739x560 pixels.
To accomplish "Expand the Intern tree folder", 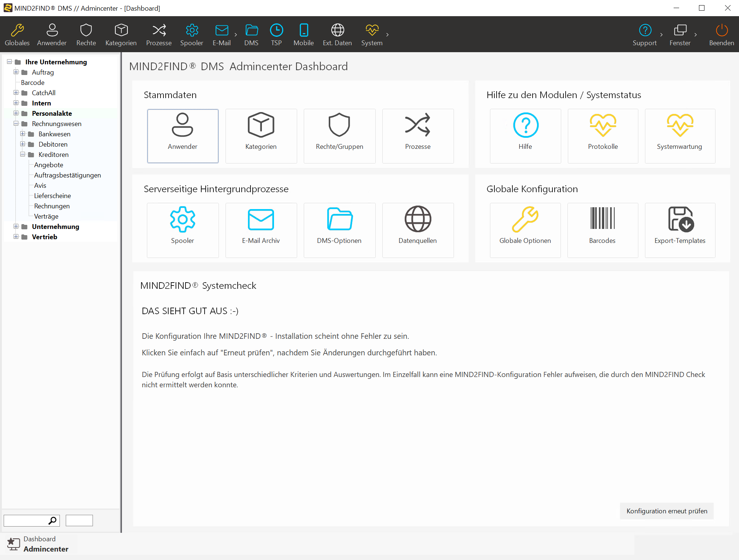I will click(16, 103).
